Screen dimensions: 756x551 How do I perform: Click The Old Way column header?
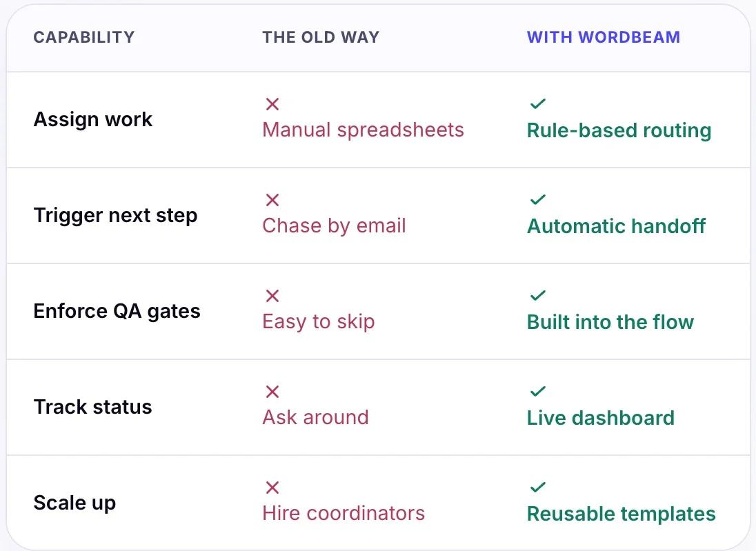pos(321,37)
